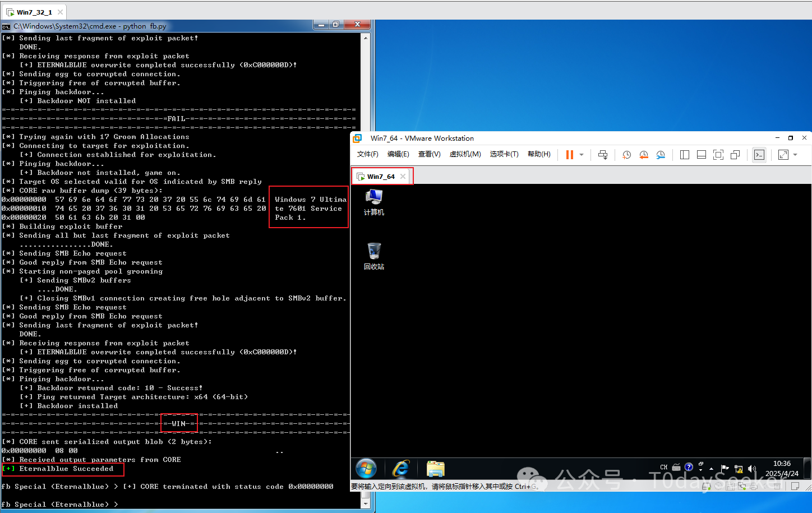Open the snapshot manager icon
Image resolution: width=812 pixels, height=513 pixels.
coord(661,155)
